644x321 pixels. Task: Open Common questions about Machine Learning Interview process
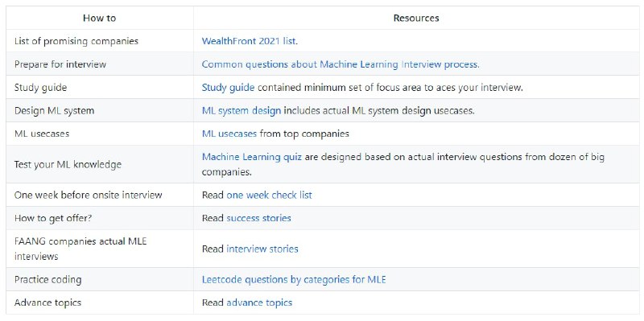point(341,64)
